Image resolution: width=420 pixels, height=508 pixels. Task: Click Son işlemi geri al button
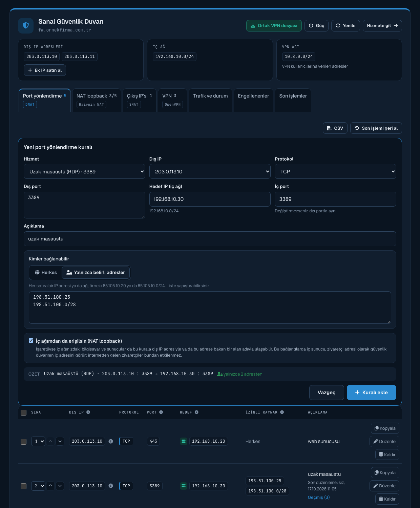pyautogui.click(x=376, y=128)
